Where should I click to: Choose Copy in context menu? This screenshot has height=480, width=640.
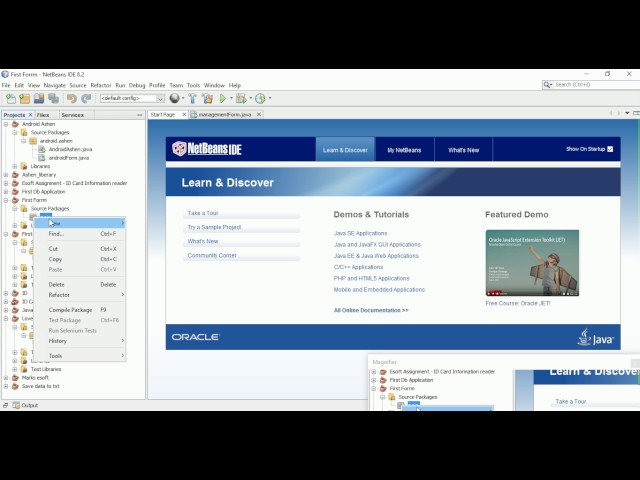point(80,259)
